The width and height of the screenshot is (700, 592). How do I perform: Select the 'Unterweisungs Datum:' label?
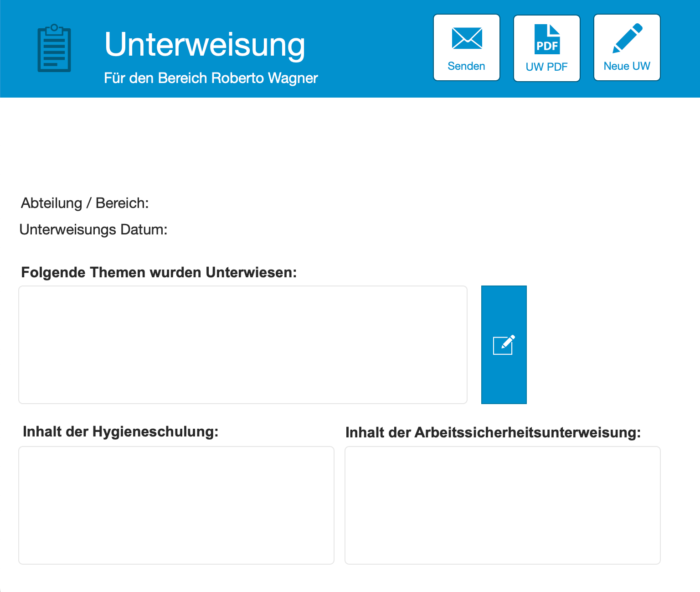(93, 229)
